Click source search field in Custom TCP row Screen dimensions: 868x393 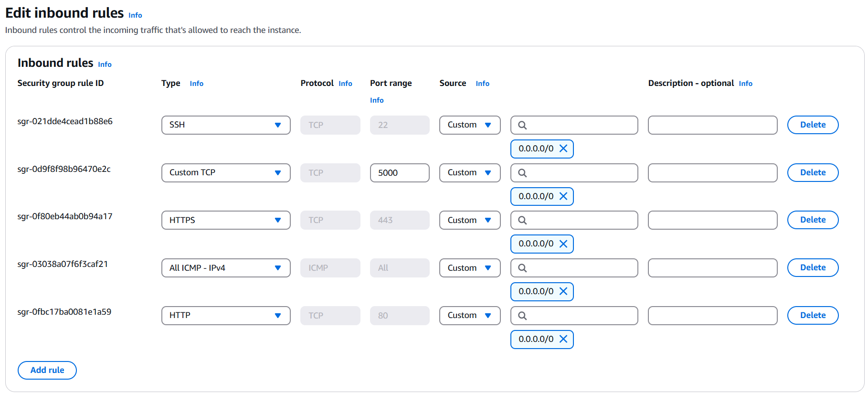[574, 173]
